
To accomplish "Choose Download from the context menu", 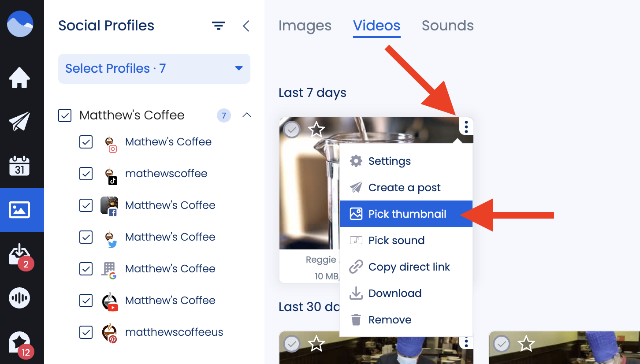I will tap(406, 293).
